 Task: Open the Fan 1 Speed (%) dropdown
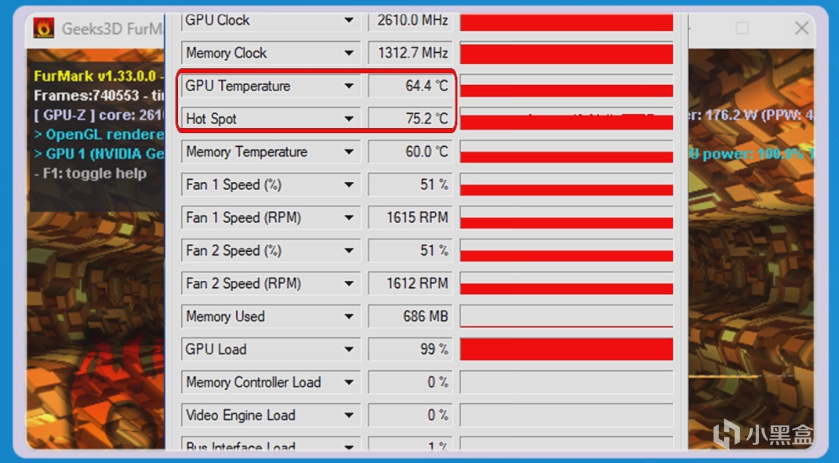[271, 185]
